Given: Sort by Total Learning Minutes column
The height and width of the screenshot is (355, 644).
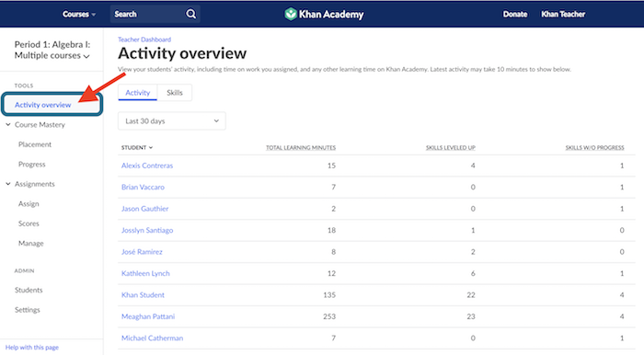Looking at the screenshot, I should click(x=301, y=148).
